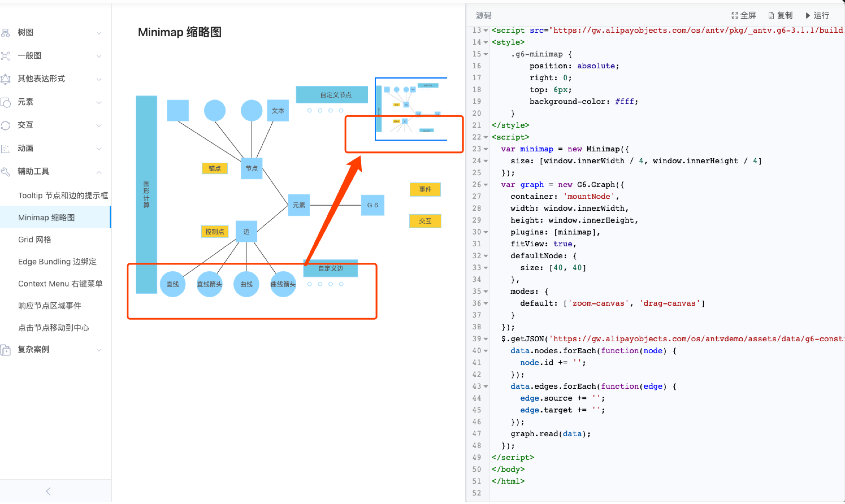This screenshot has height=504, width=845.
Task: Click the 一般图 graph icon
Action: 5,55
